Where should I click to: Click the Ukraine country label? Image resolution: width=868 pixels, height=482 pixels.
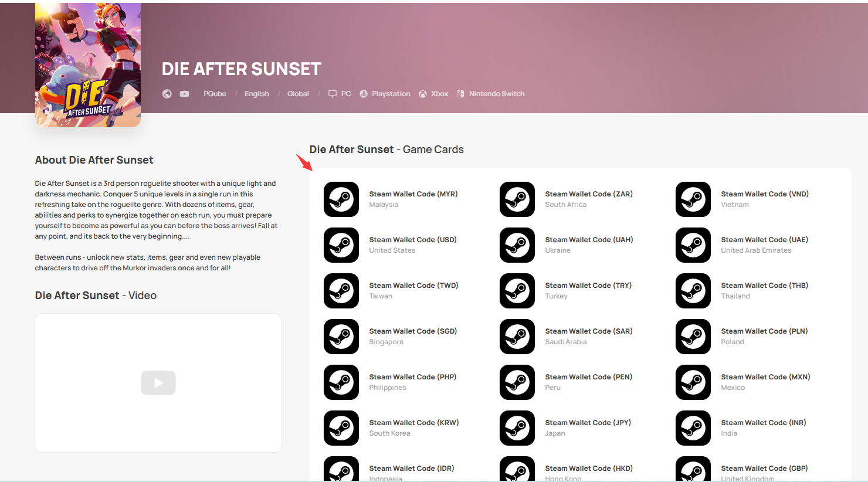point(558,250)
